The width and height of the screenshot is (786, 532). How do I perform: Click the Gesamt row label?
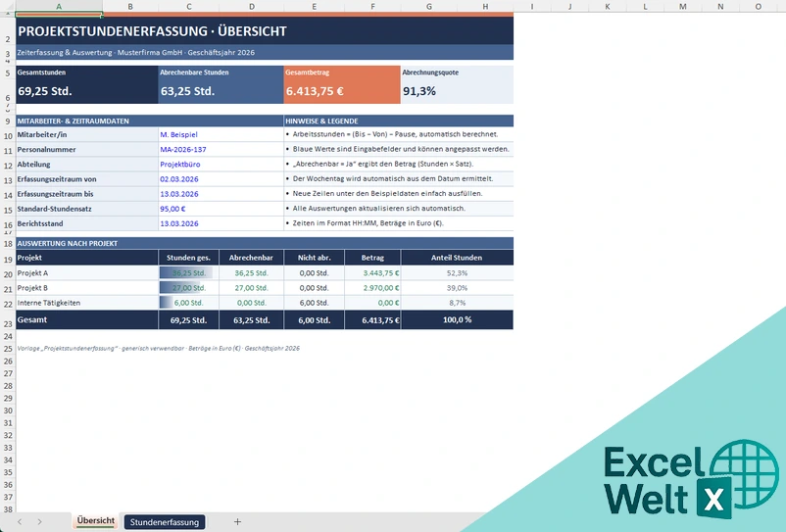coord(32,319)
